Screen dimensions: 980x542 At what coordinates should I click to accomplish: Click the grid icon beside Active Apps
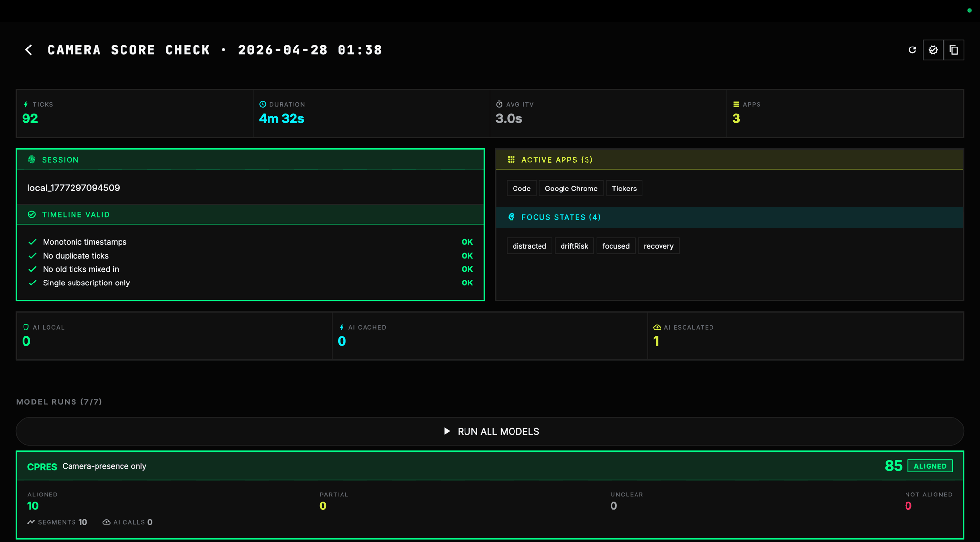[x=512, y=160]
